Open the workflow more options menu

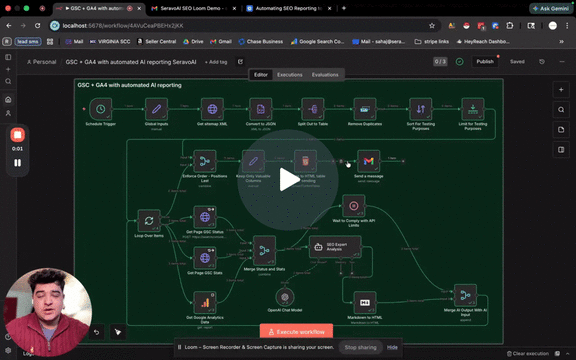coord(562,62)
